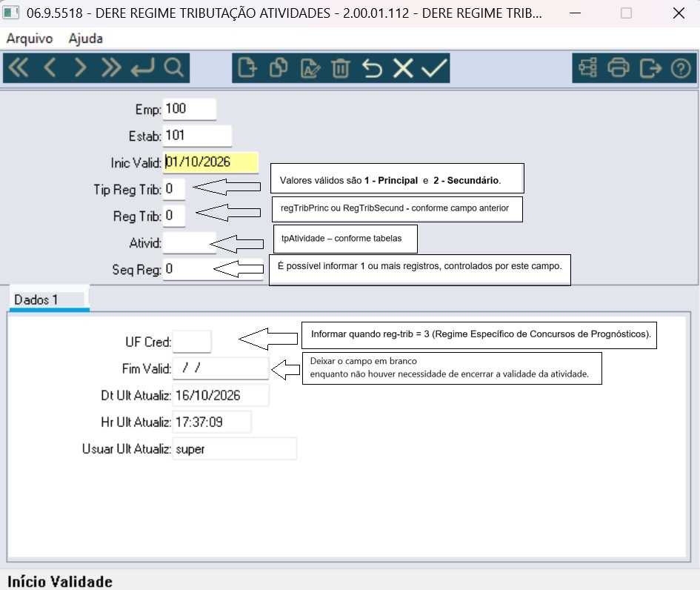
Task: Click the Tip Reg Trib field
Action: click(174, 189)
